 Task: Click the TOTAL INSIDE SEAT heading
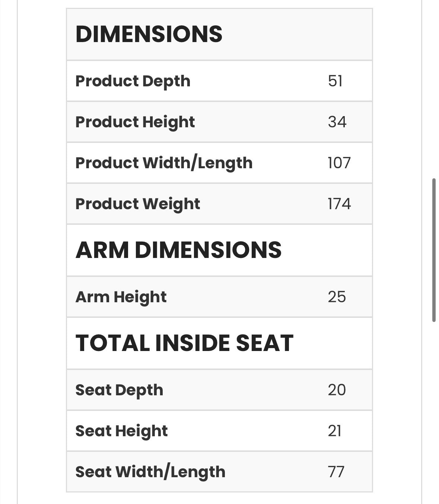click(185, 343)
